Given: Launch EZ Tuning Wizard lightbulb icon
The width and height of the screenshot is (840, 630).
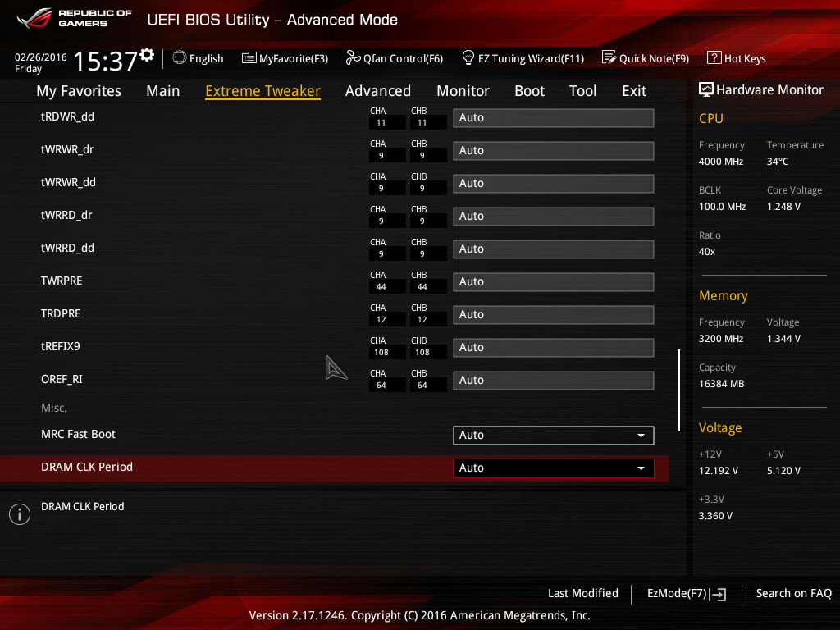Looking at the screenshot, I should click(x=468, y=57).
